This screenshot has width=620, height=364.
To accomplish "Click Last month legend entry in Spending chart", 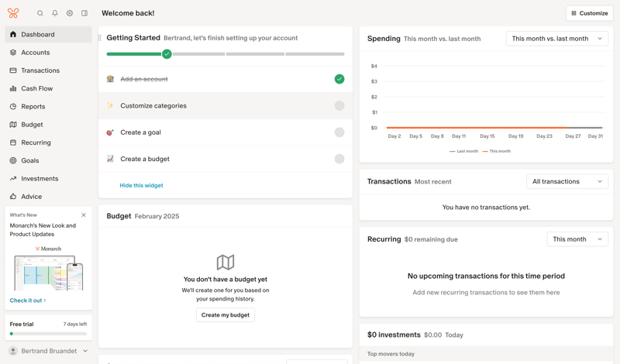I will [463, 151].
